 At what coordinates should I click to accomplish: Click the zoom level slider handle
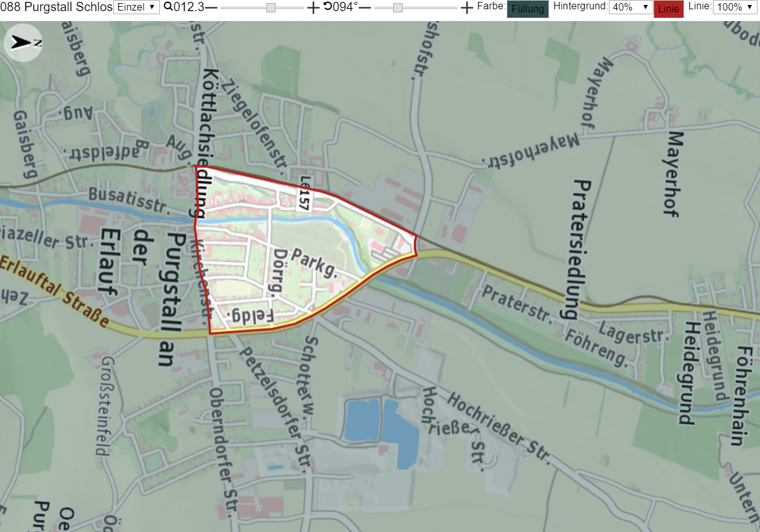point(271,7)
